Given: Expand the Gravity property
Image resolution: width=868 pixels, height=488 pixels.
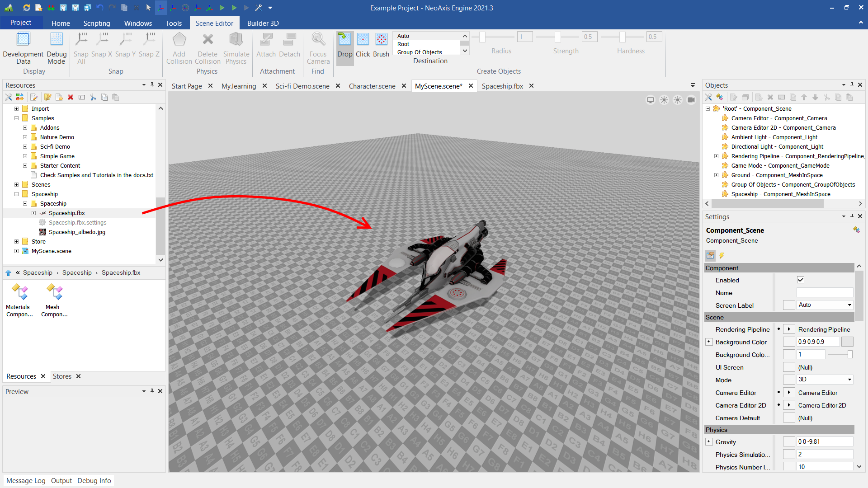Looking at the screenshot, I should click(709, 442).
